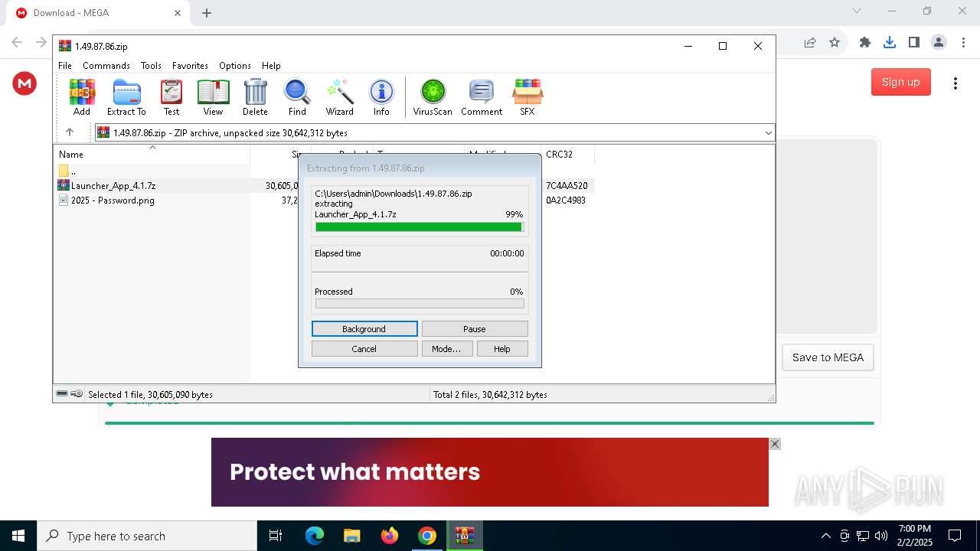This screenshot has width=980, height=551.
Task: Click the status bar key icon
Action: tap(77, 394)
